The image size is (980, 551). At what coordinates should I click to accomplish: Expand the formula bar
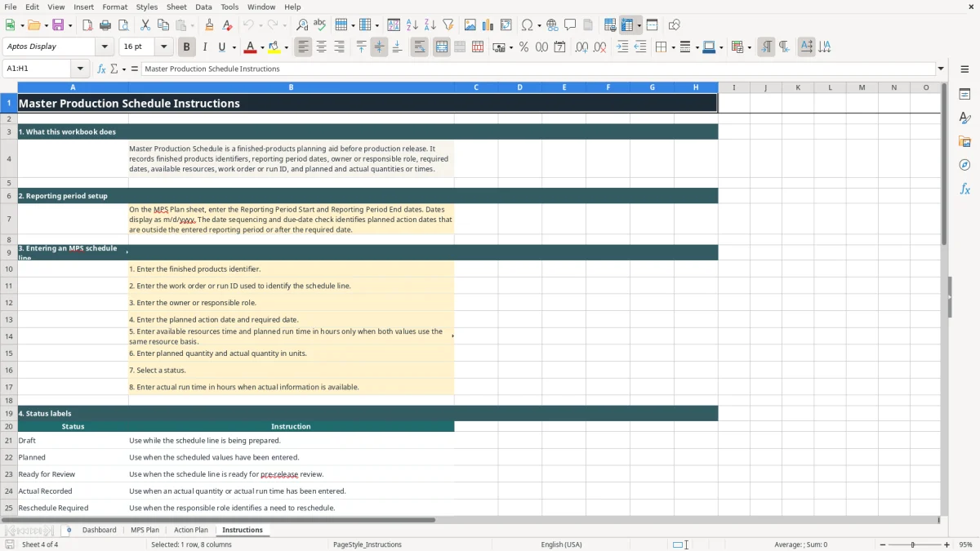coord(941,69)
